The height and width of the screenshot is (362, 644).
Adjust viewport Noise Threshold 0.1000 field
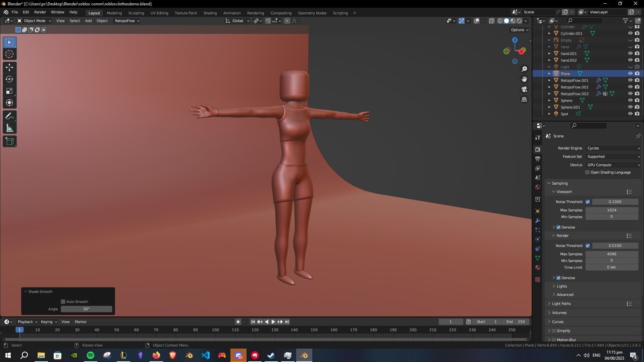[x=615, y=202]
